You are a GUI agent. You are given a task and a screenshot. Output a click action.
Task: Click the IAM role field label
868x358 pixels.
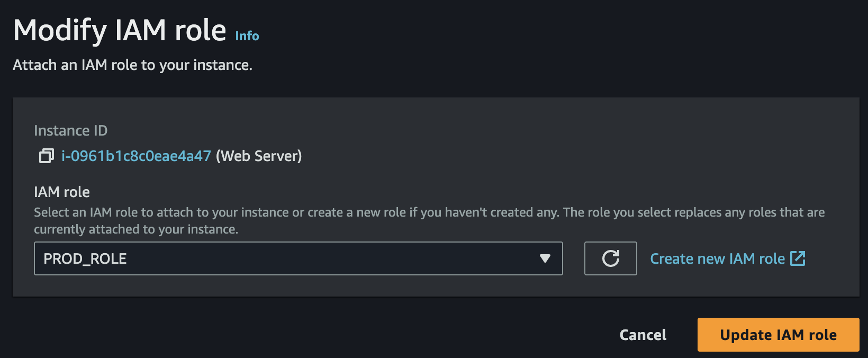(62, 192)
